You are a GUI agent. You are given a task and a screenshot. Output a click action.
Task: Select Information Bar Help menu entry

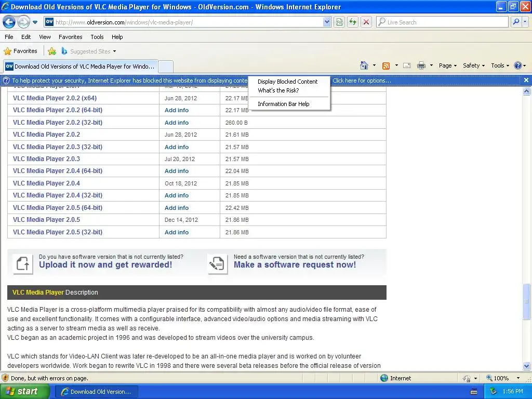pos(283,104)
